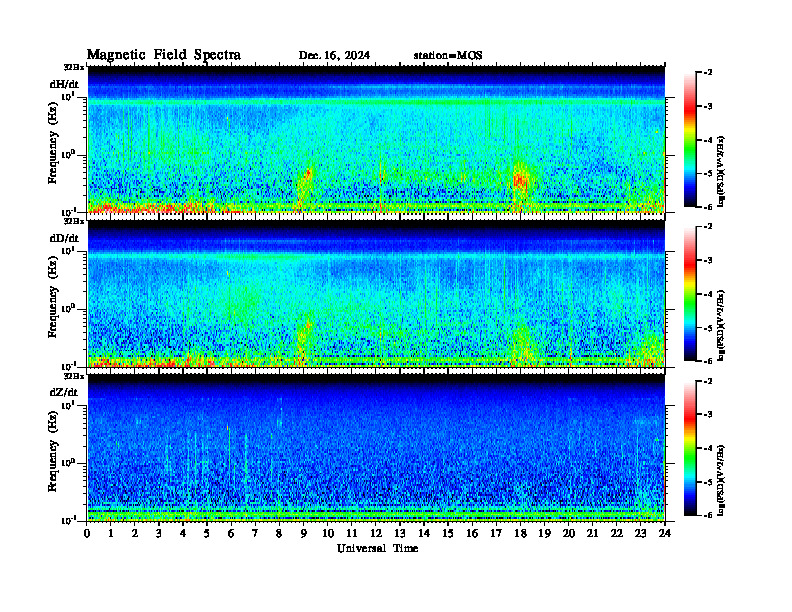Select the date "Dec. 16, 2024"

click(x=334, y=56)
